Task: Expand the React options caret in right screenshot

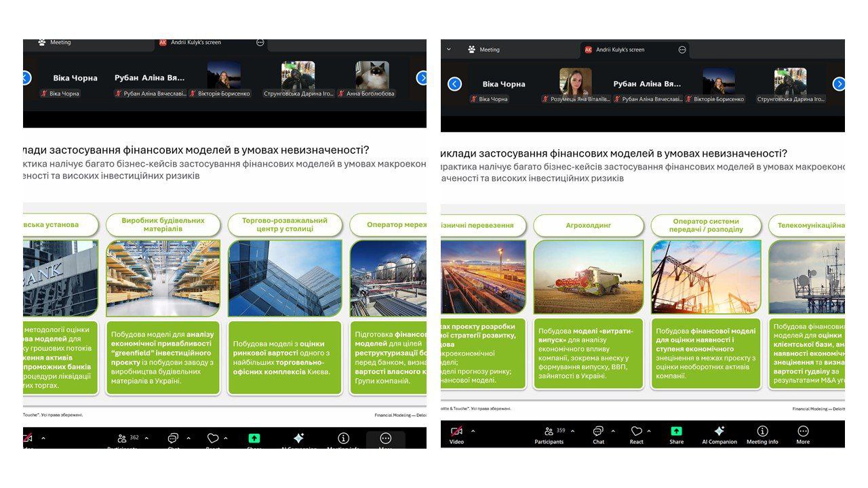Action: click(x=649, y=431)
